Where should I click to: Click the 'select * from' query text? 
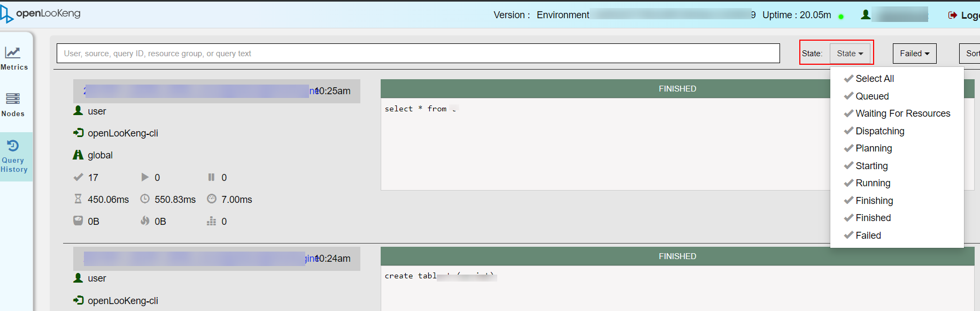[415, 109]
